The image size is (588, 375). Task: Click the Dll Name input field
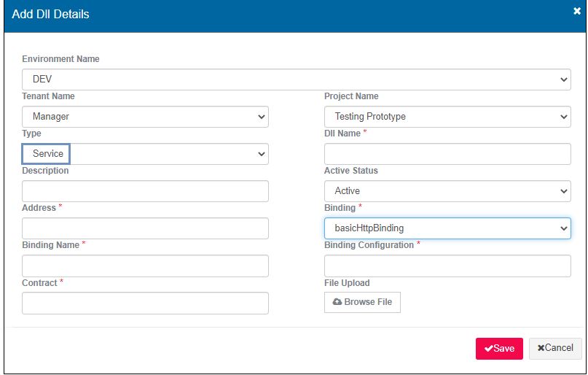click(447, 154)
